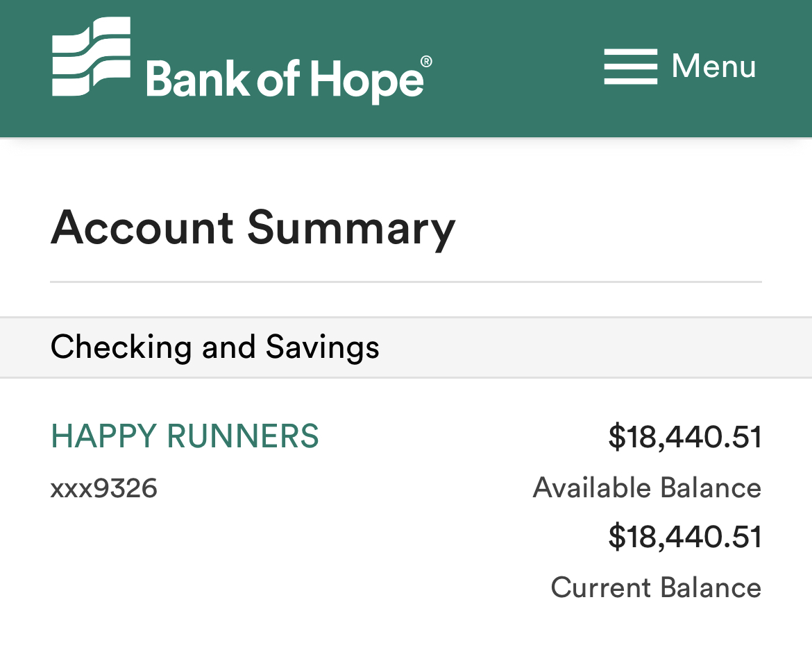Click the Bank of Hope wordmark text

point(285,79)
